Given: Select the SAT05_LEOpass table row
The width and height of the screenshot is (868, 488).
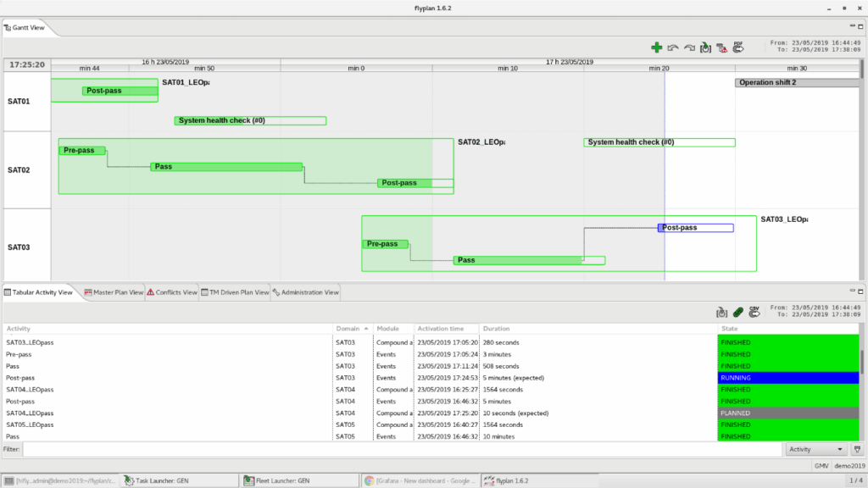Looking at the screenshot, I should (x=431, y=425).
